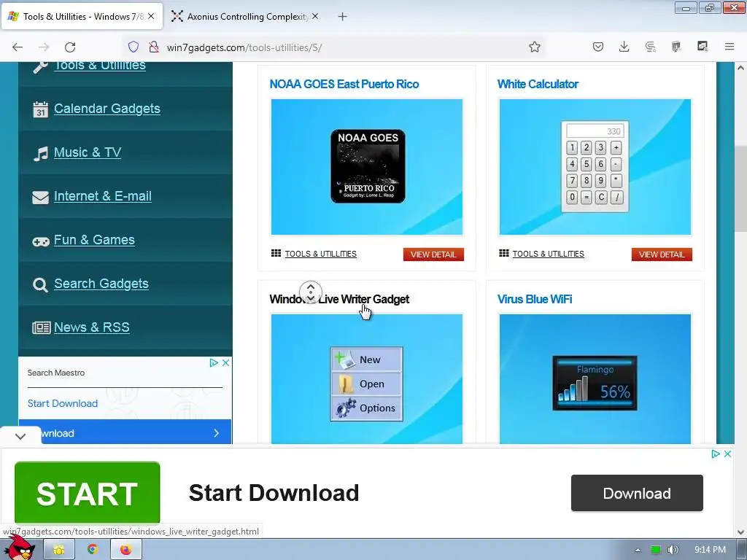Click the Tools & Utilities sidebar link

point(99,66)
